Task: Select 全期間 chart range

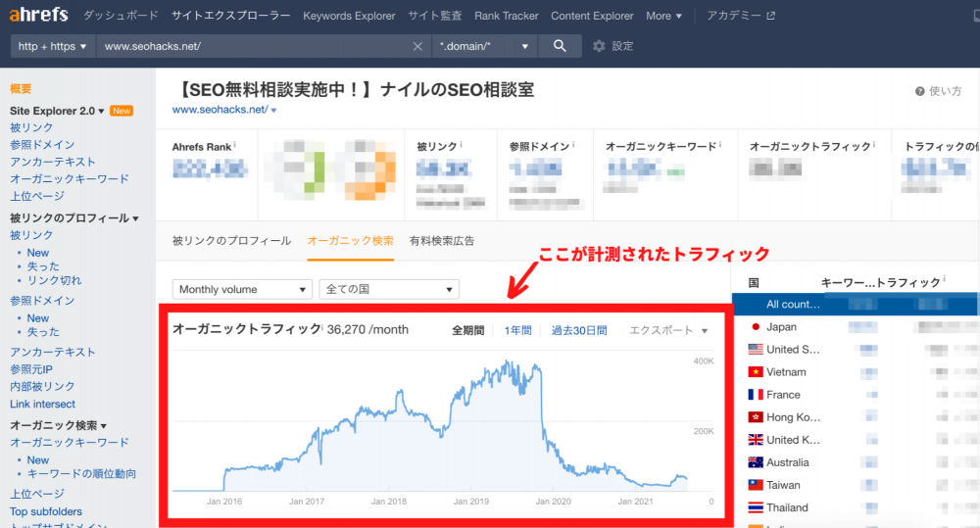Action: click(468, 330)
